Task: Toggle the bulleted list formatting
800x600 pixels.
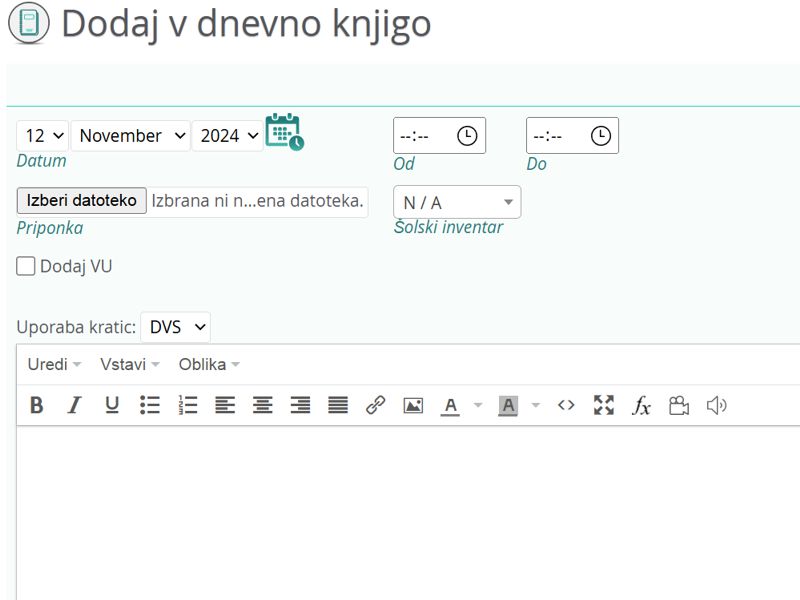Action: coord(150,405)
